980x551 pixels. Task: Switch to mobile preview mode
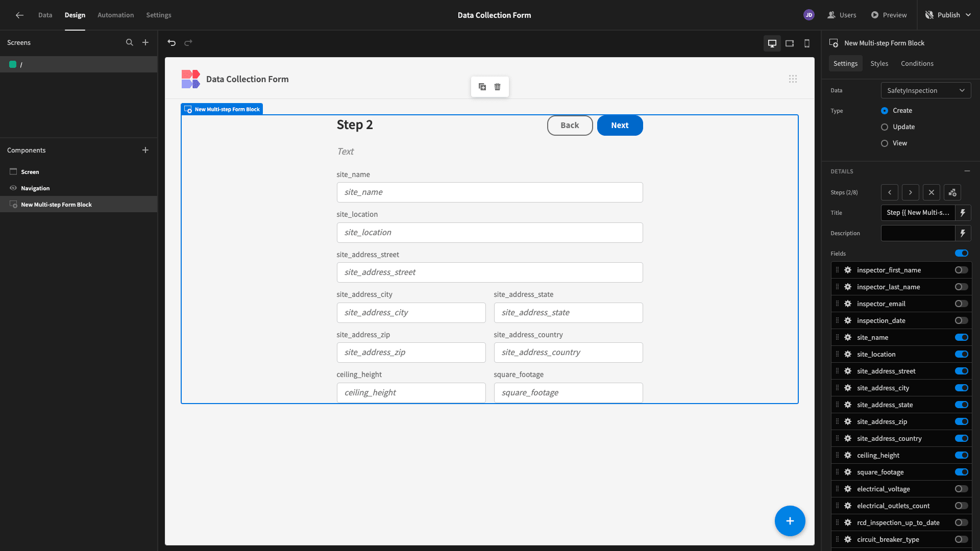[x=807, y=43]
